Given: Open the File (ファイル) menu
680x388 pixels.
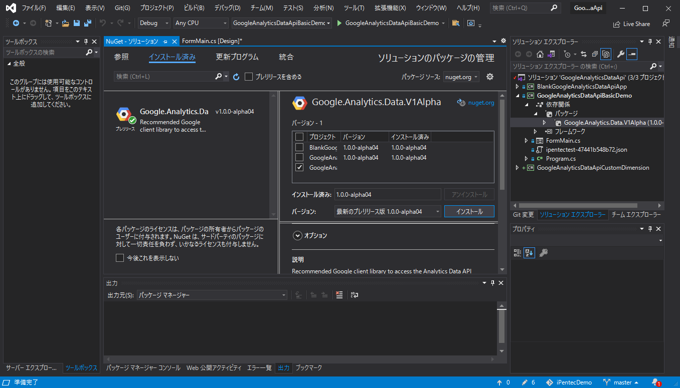Looking at the screenshot, I should click(34, 8).
